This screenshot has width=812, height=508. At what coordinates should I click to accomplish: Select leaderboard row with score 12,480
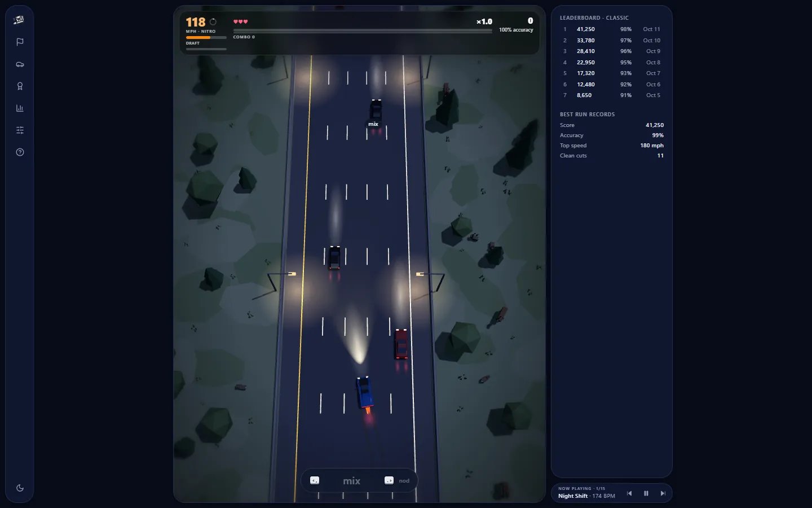click(x=612, y=85)
